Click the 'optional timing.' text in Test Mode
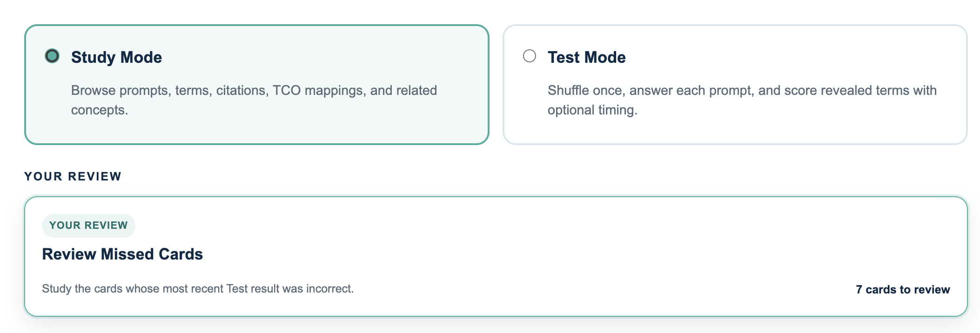The height and width of the screenshot is (333, 980). (592, 110)
